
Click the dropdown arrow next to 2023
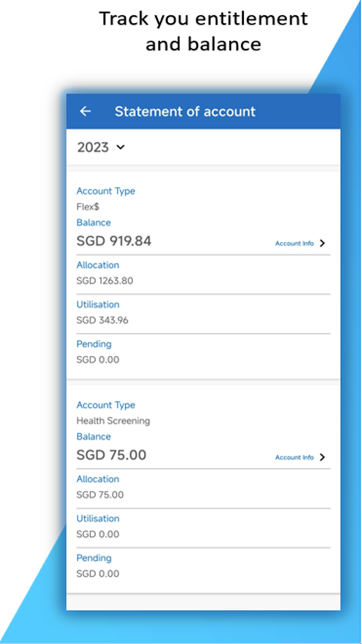click(x=120, y=148)
